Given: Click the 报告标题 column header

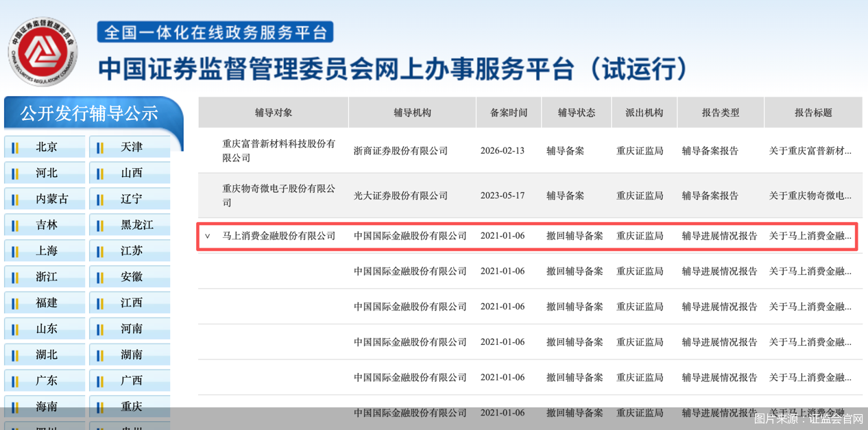Looking at the screenshot, I should pos(813,112).
